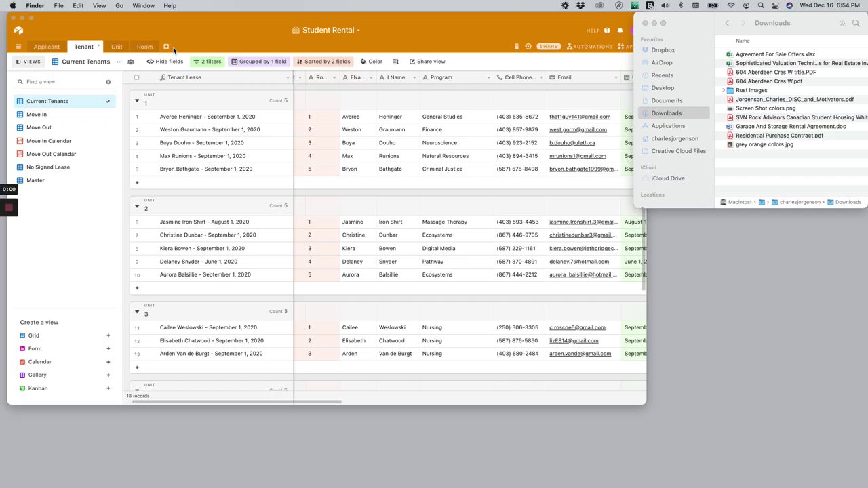The width and height of the screenshot is (868, 488).
Task: Open the Program column dropdown arrow
Action: pyautogui.click(x=489, y=77)
